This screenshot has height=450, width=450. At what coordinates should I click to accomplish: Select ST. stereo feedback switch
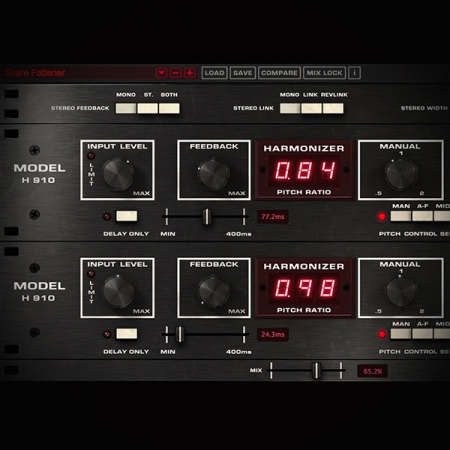coord(147,108)
